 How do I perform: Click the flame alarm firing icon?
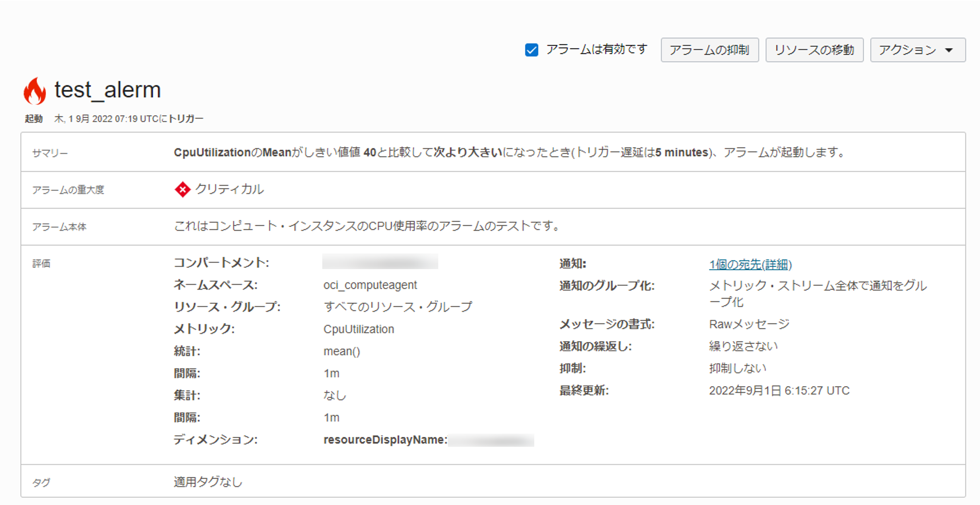pyautogui.click(x=35, y=91)
